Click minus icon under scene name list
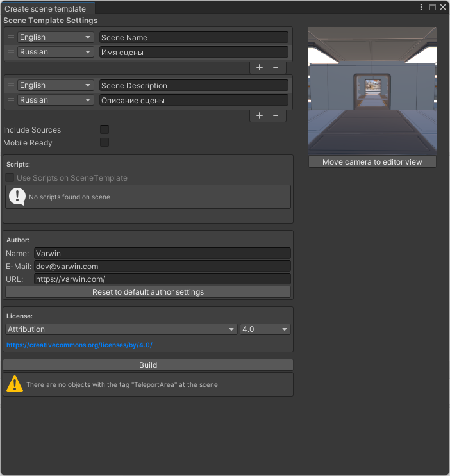The height and width of the screenshot is (476, 450). [276, 67]
